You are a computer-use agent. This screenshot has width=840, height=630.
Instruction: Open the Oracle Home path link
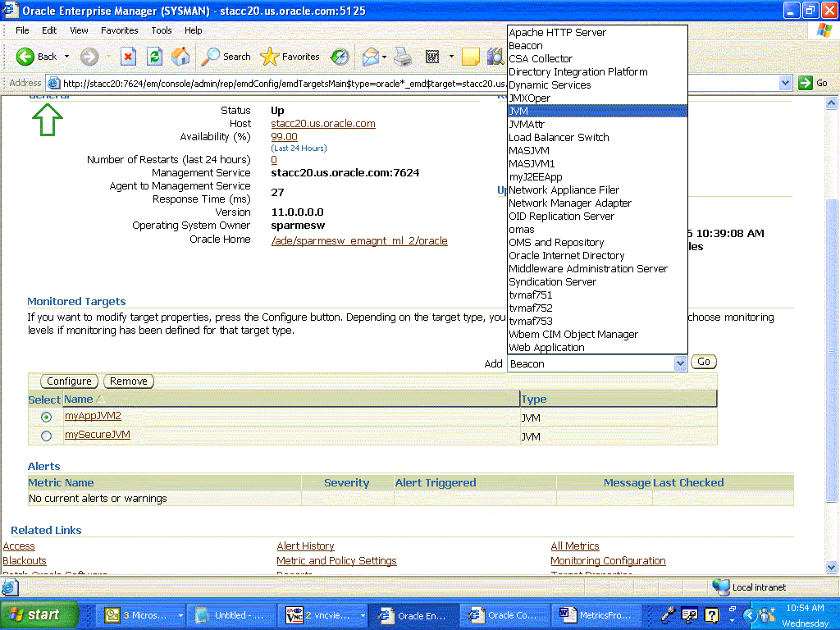(359, 240)
